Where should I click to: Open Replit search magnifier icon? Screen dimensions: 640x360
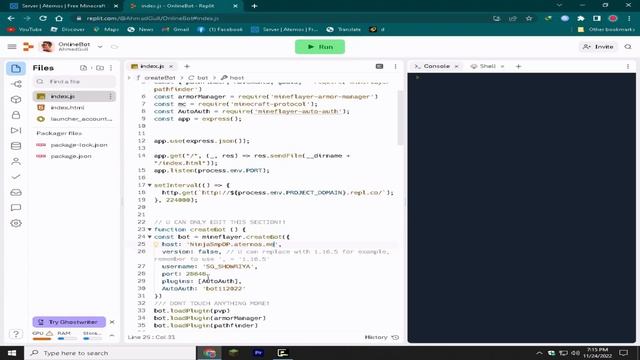[x=628, y=47]
